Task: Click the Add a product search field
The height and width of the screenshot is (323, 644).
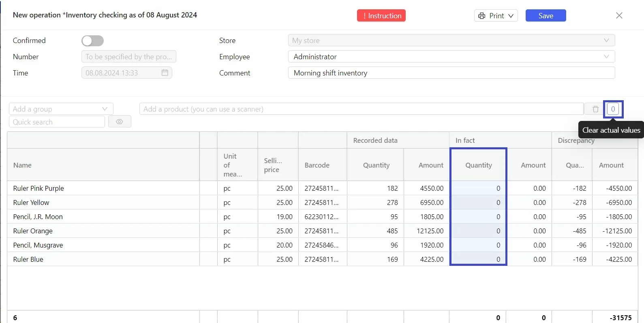Action: [361, 109]
